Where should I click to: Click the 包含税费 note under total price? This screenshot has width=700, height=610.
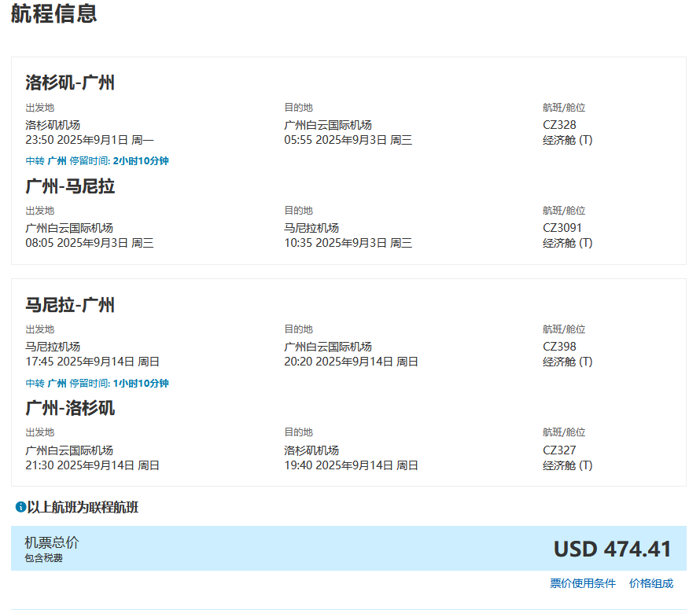[x=43, y=558]
